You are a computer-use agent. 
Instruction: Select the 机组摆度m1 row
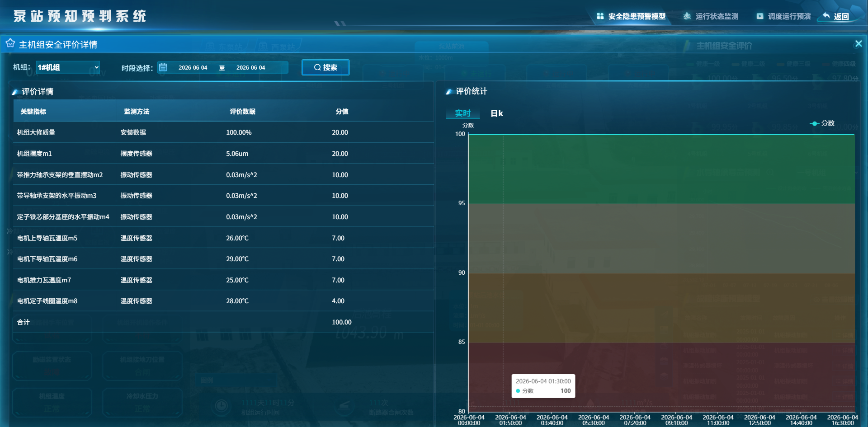[224, 154]
